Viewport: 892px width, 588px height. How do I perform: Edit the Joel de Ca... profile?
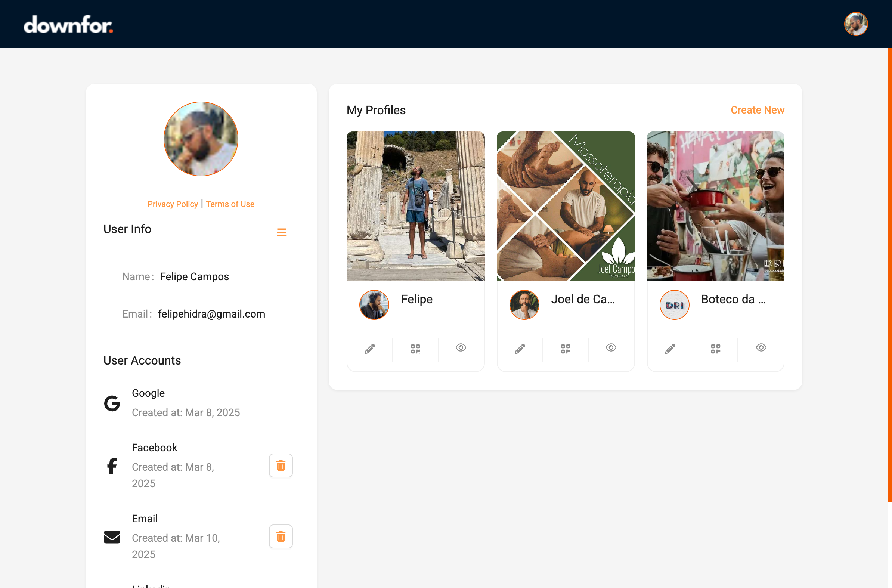point(520,349)
